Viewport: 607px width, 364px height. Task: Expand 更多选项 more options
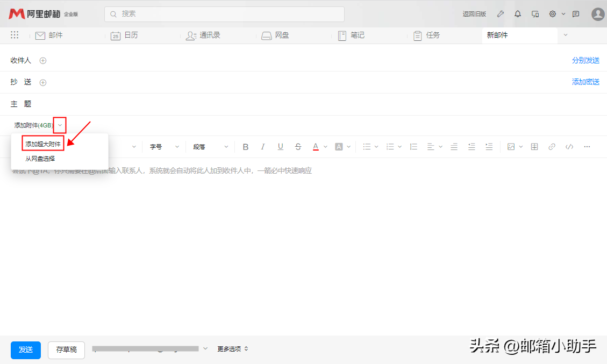[232, 349]
